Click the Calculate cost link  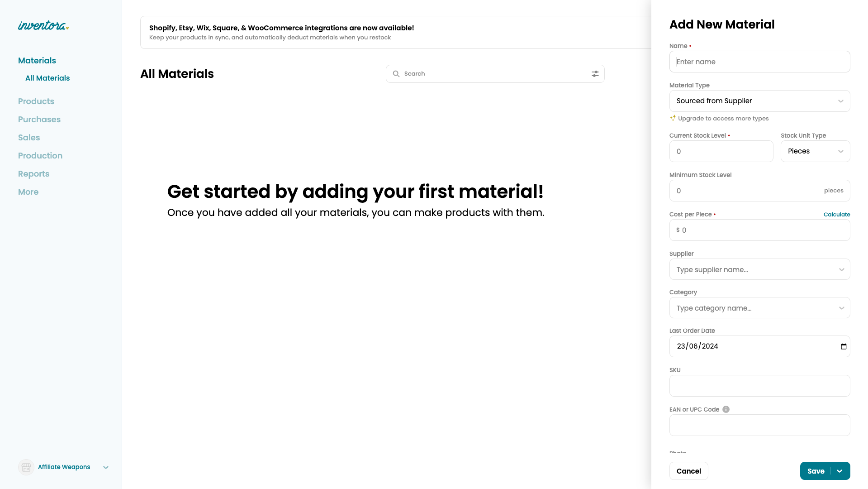836,215
